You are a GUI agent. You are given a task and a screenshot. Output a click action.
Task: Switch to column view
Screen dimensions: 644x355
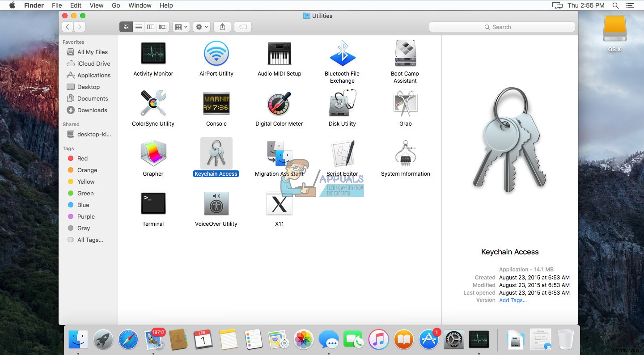(x=151, y=26)
